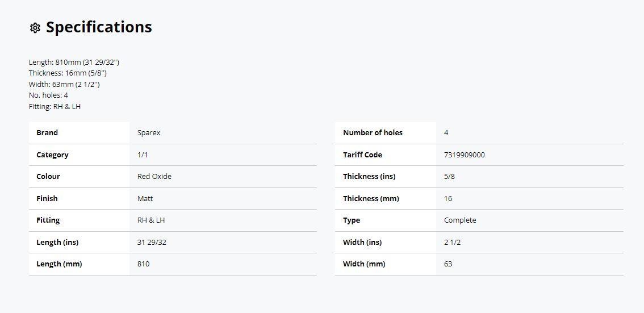Click the Width (mm) value 63
Image resolution: width=644 pixels, height=313 pixels.
click(x=448, y=264)
